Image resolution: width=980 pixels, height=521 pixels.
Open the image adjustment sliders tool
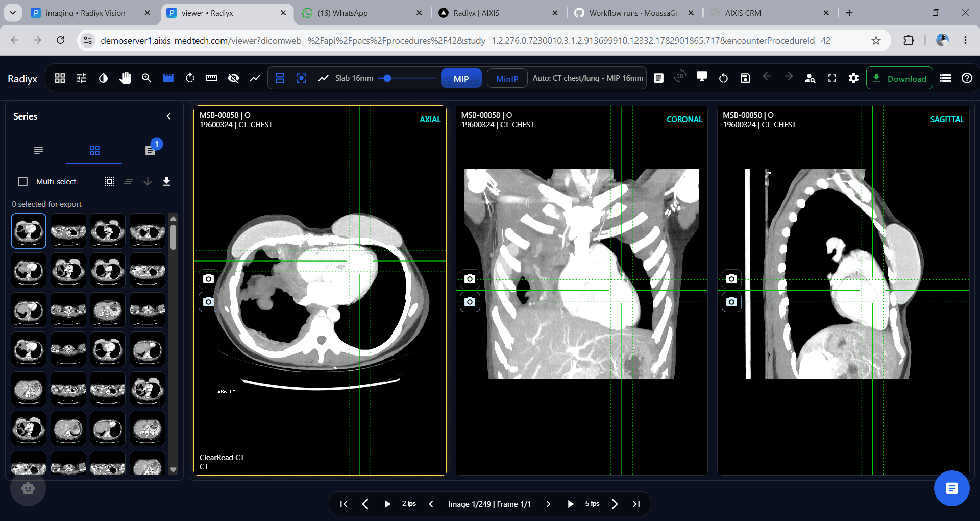(x=81, y=78)
